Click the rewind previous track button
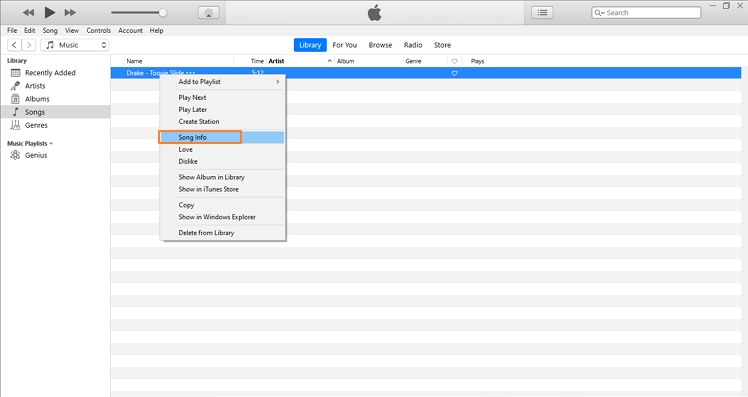 tap(28, 12)
